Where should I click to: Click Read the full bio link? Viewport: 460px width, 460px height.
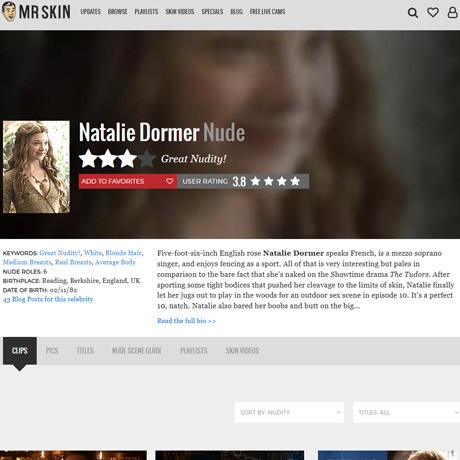click(186, 321)
